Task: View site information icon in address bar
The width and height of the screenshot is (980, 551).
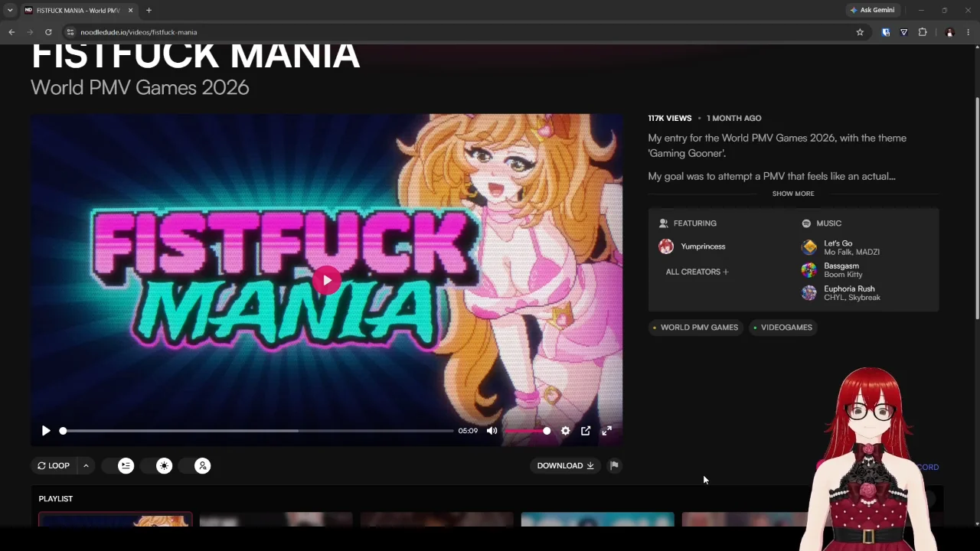Action: click(x=70, y=32)
